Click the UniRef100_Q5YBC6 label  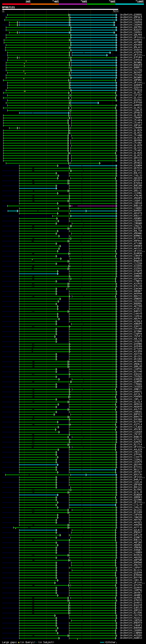tap(131, 163)
